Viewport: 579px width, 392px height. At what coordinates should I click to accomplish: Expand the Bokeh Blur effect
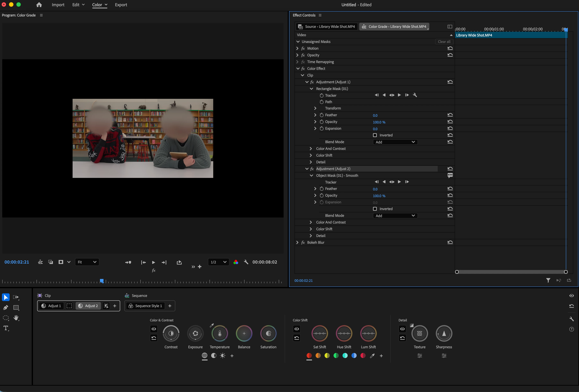(x=297, y=243)
